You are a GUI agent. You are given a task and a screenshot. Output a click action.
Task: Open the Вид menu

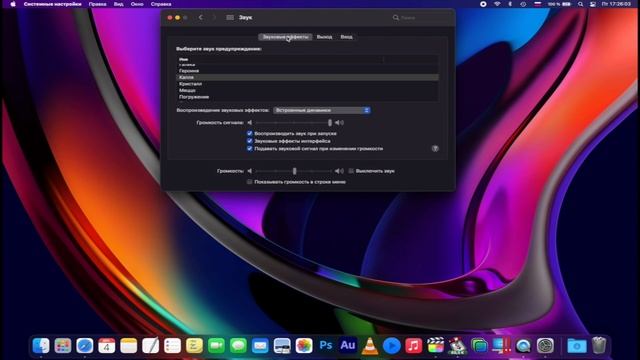click(119, 4)
